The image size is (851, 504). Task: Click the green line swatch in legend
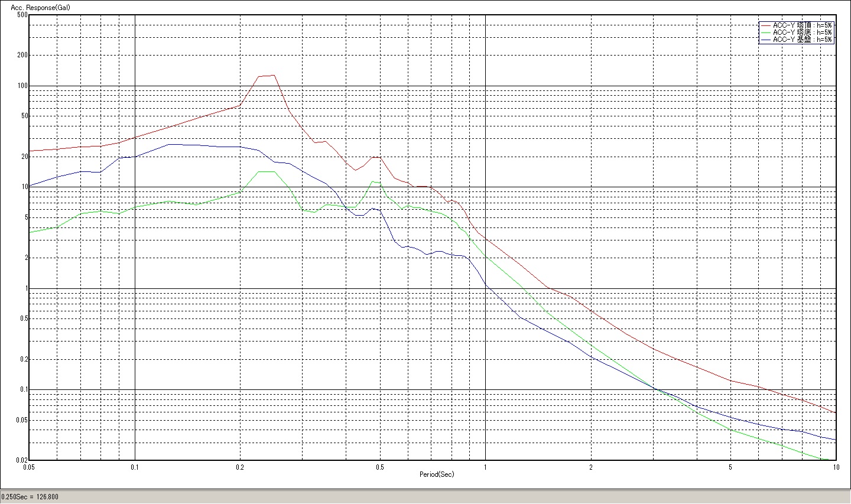click(766, 32)
